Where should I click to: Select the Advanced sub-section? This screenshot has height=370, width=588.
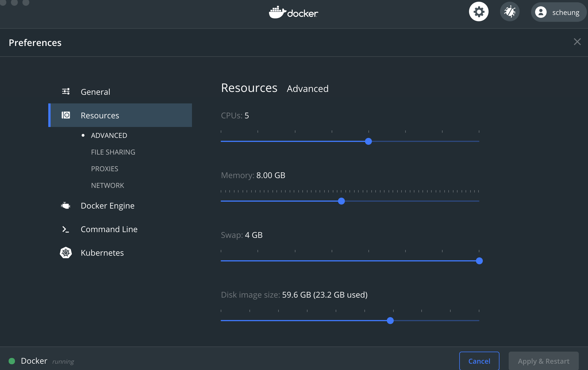pos(109,135)
